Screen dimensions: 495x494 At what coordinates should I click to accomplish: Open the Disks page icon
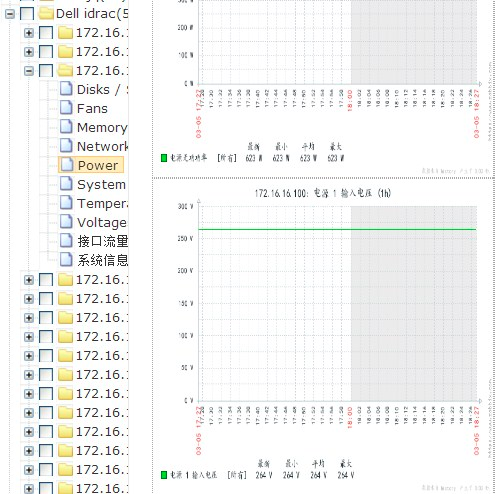tap(66, 89)
